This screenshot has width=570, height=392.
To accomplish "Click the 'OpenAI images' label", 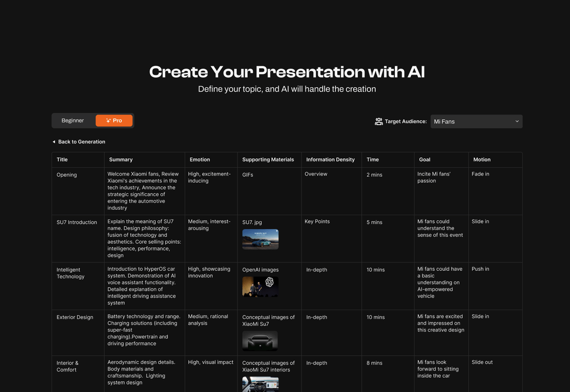I will click(260, 270).
